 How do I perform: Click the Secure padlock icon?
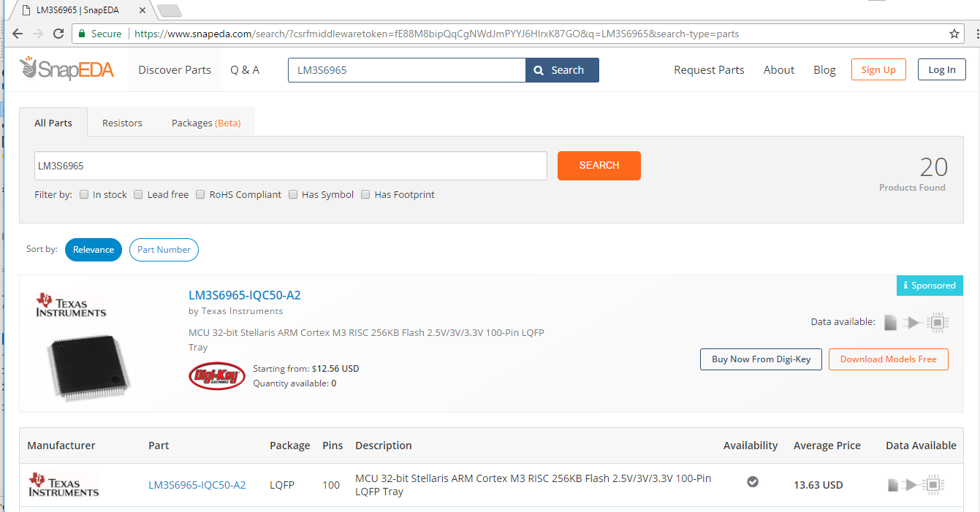83,34
